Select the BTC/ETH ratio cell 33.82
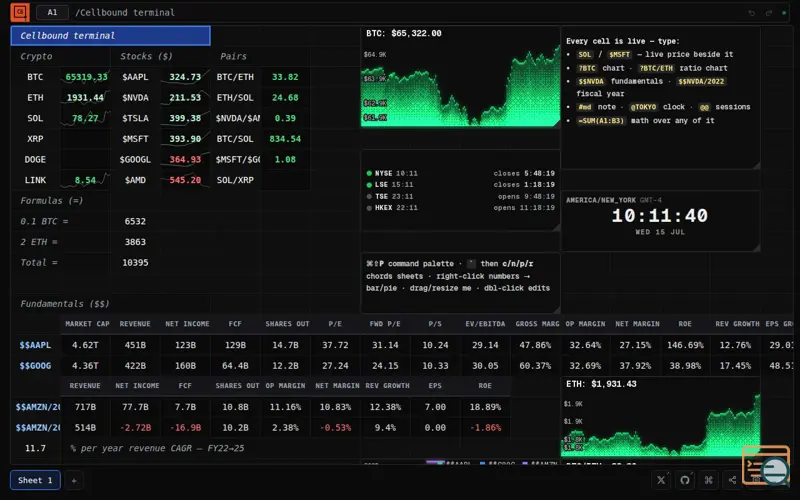Viewport: 800px width, 500px height. pos(285,77)
